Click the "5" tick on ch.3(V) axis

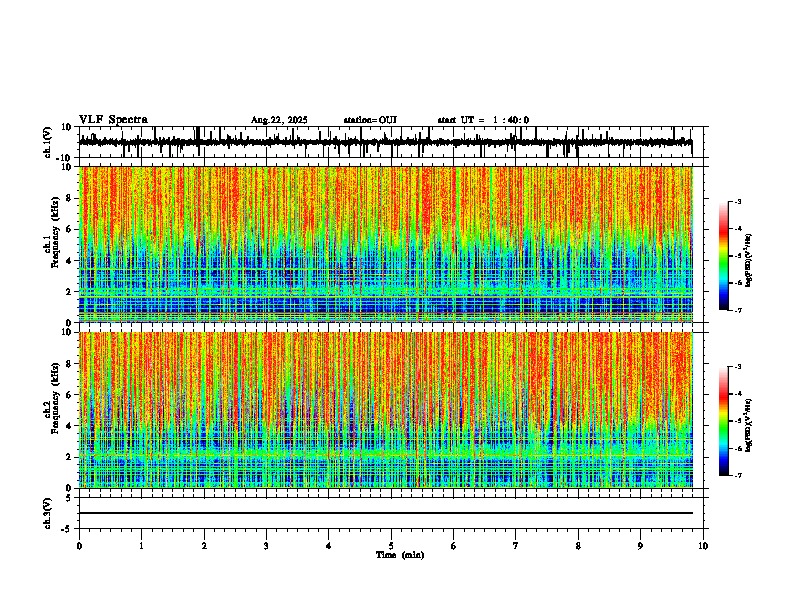(x=69, y=498)
